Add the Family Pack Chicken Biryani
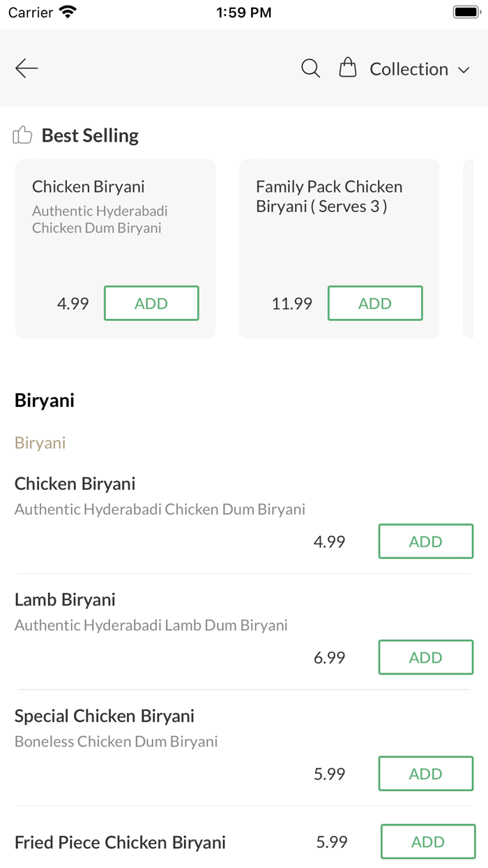 (375, 303)
